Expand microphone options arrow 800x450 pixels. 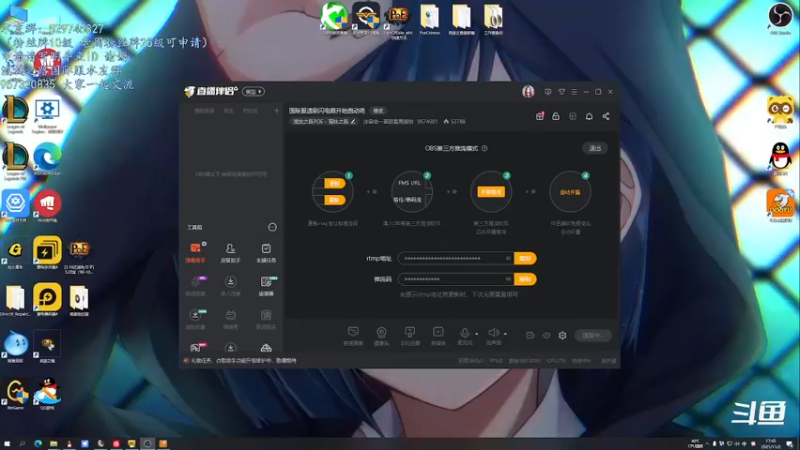pos(477,334)
